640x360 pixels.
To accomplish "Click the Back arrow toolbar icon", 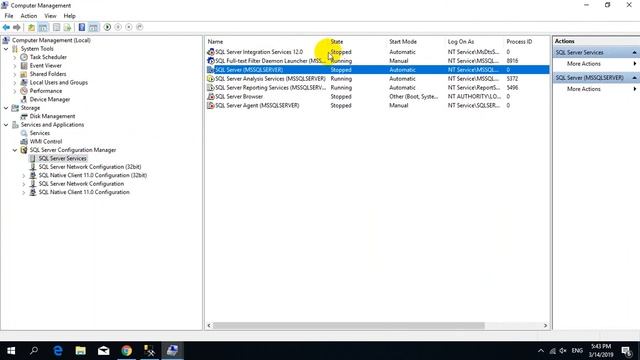I will (x=6, y=27).
